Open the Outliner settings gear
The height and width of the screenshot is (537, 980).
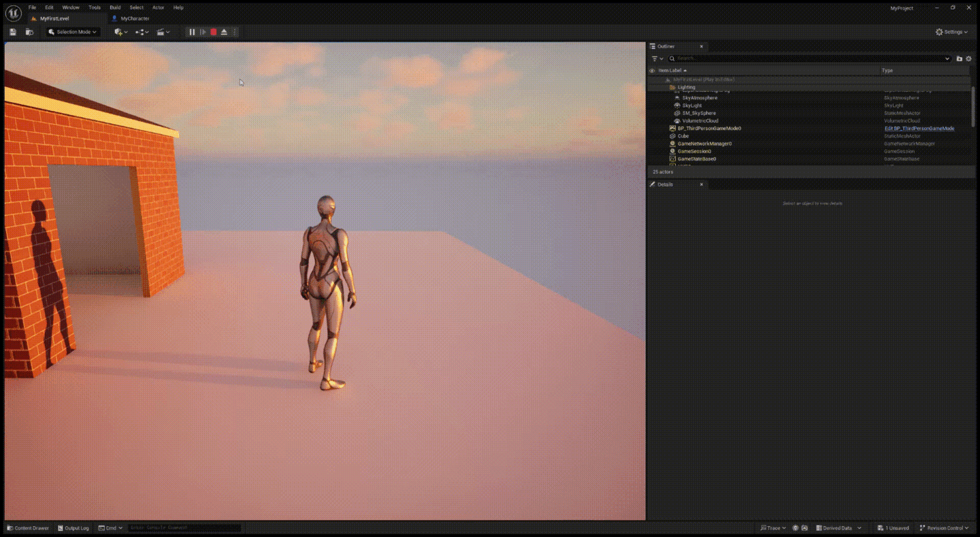click(968, 59)
